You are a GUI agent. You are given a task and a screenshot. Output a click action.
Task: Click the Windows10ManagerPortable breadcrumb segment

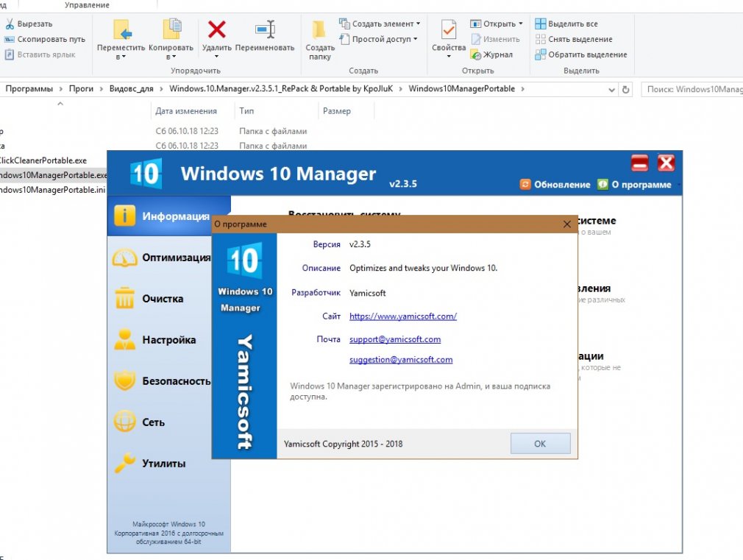pyautogui.click(x=461, y=88)
